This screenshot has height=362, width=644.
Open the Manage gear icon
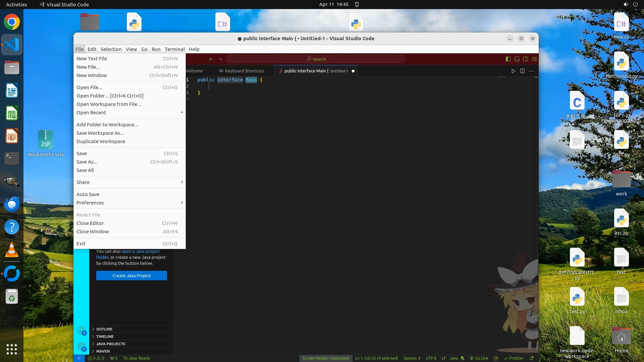coord(81,347)
